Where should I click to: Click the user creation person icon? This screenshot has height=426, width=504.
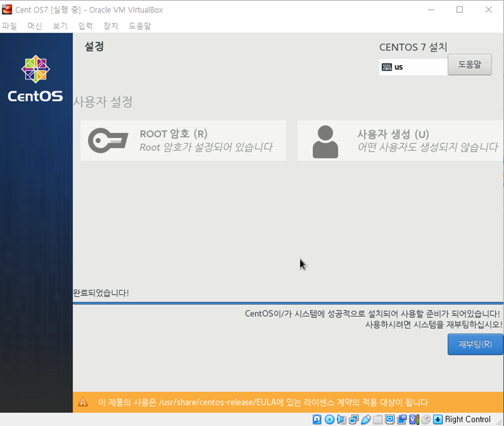[326, 141]
